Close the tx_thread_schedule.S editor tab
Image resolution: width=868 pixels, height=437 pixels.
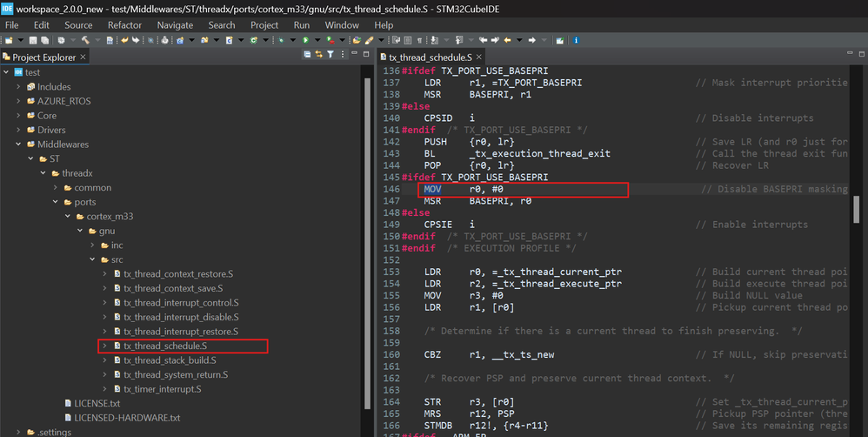[479, 57]
